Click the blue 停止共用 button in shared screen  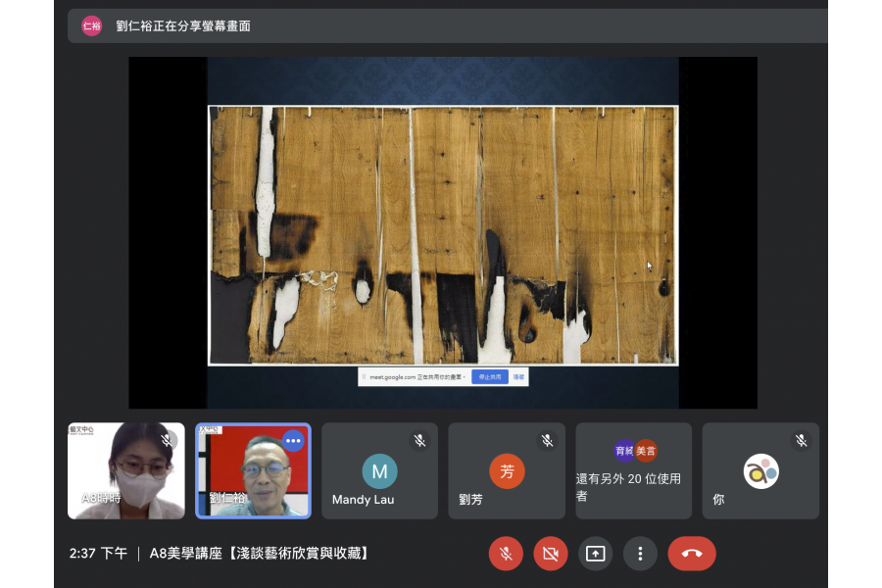coord(489,377)
